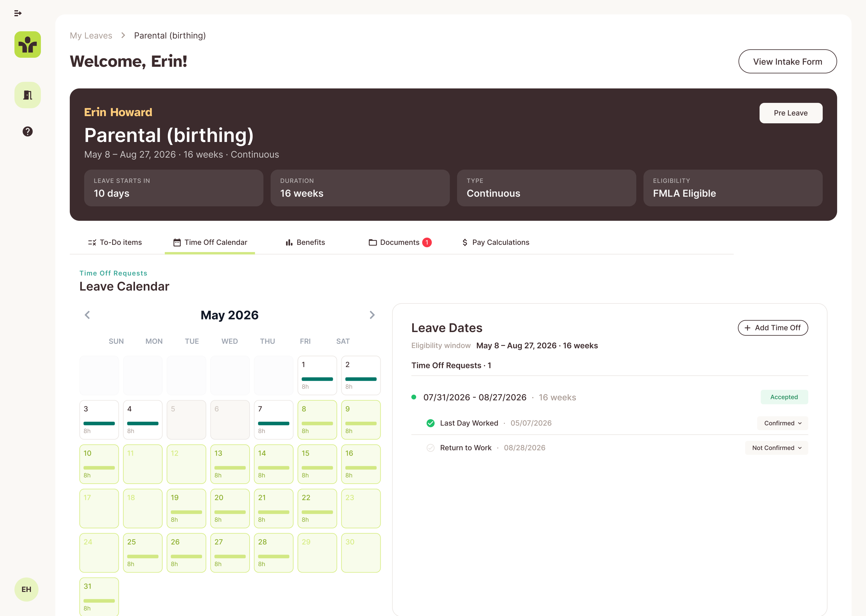
Task: Click the red Documents notification badge
Action: 427,242
